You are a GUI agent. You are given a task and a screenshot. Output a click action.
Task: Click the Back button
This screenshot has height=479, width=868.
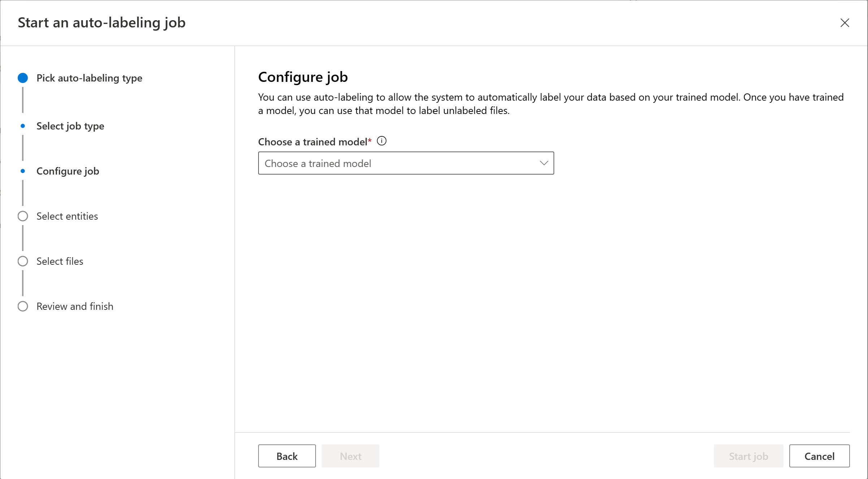pos(287,456)
